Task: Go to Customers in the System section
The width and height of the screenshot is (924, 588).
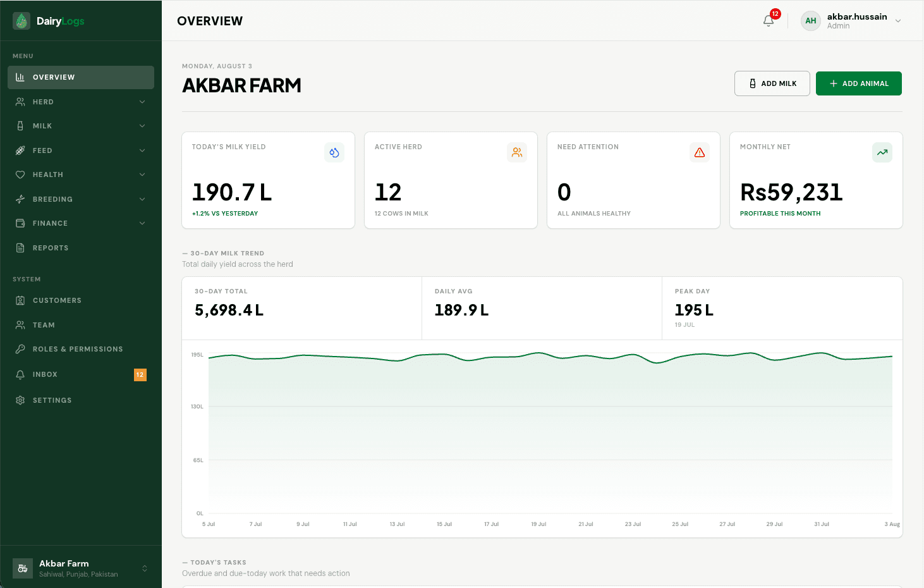Action: click(81, 300)
